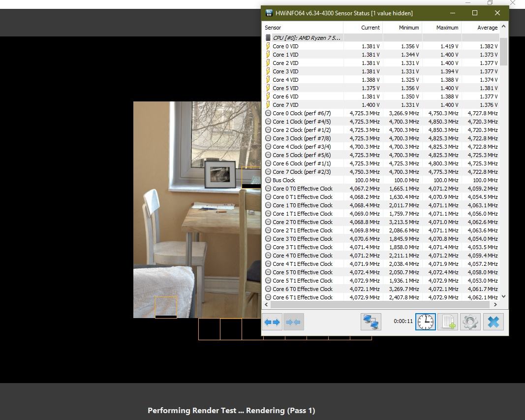Select Core 3 T1 Effective Clock row

click(x=381, y=247)
